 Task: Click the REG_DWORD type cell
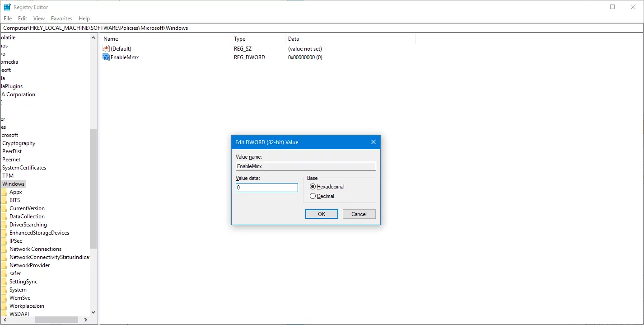pos(249,57)
